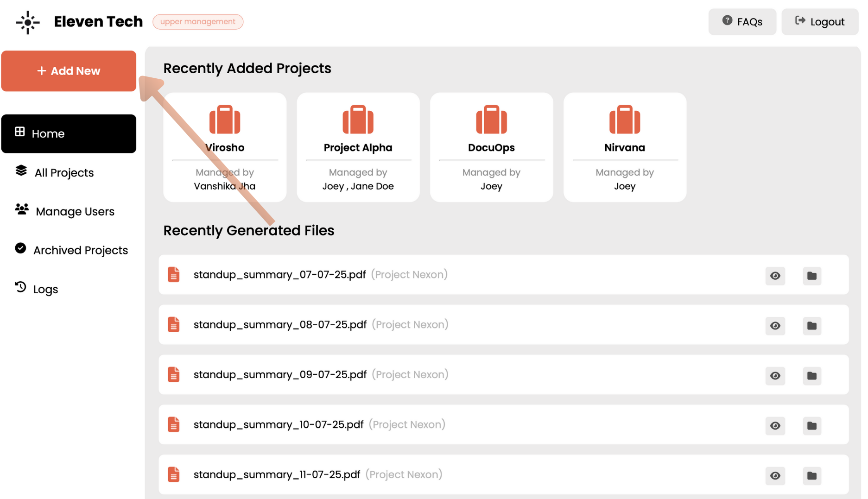Click the Logout button
This screenshot has width=868, height=499.
pos(819,22)
